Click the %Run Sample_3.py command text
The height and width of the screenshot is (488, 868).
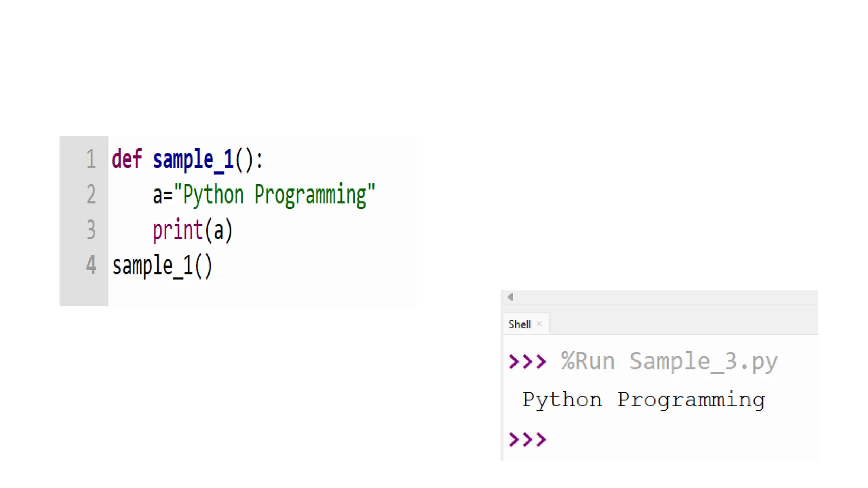click(x=669, y=361)
